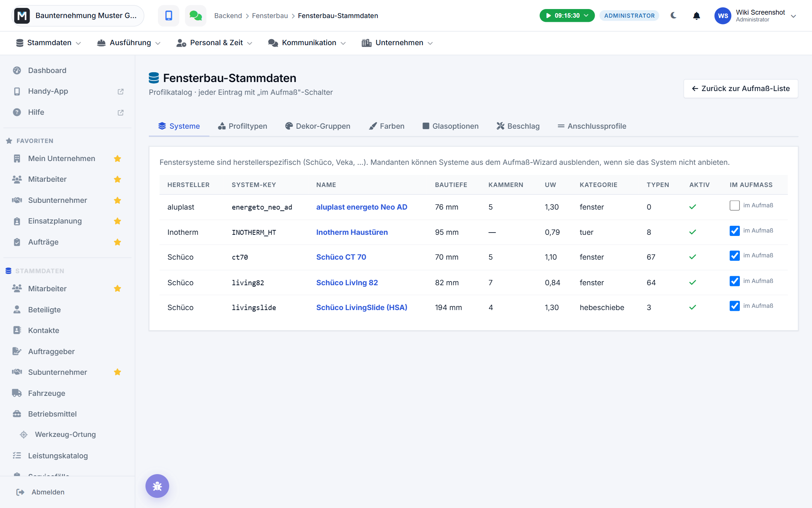Expand the Ausführung menu
Image resolution: width=812 pixels, height=508 pixels.
(x=129, y=43)
